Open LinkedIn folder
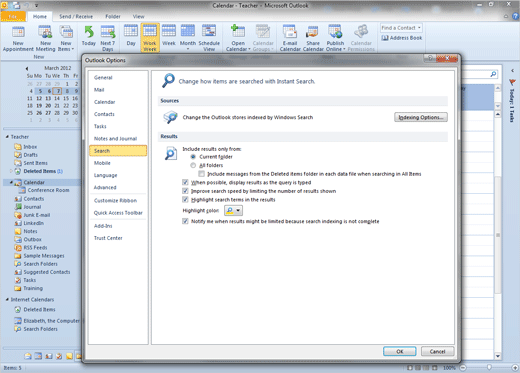 pos(33,223)
